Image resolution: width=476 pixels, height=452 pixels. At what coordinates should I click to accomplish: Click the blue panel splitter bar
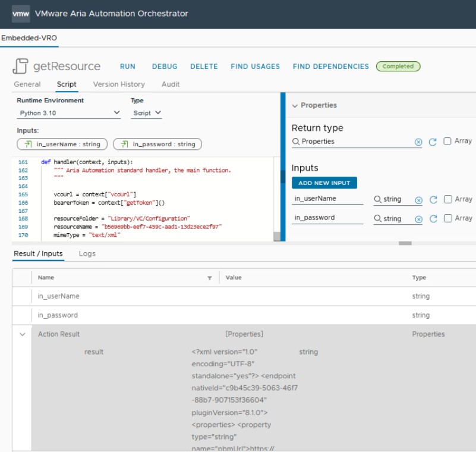pyautogui.click(x=283, y=167)
